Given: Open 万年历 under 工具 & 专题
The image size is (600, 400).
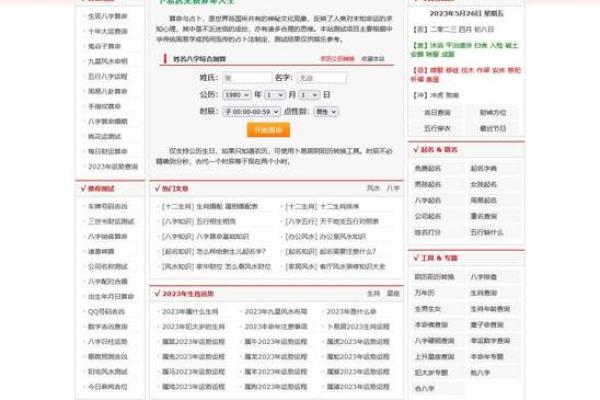Looking at the screenshot, I should [424, 293].
